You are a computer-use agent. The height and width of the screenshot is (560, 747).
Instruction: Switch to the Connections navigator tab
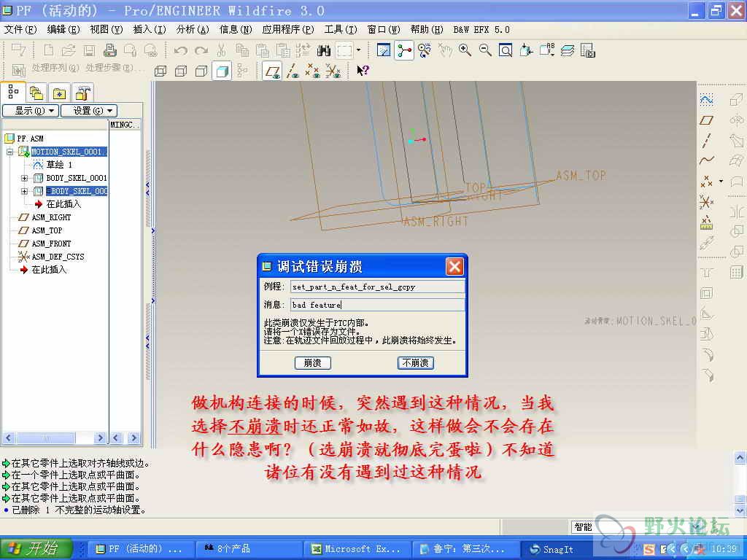pos(82,93)
